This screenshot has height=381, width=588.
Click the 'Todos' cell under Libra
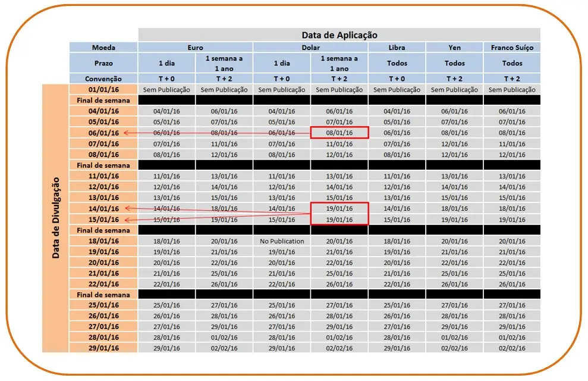397,63
